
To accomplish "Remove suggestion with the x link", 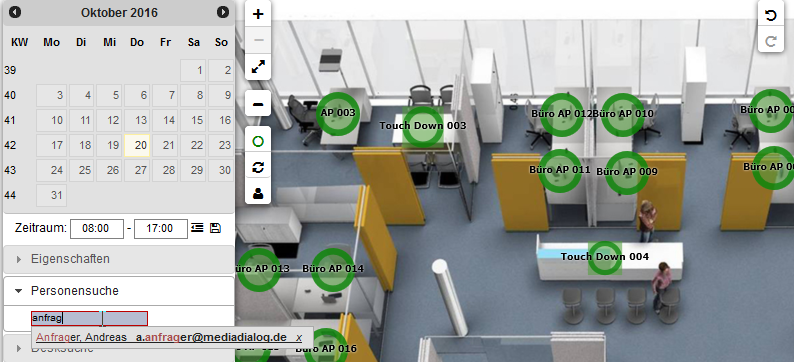I will click(299, 337).
